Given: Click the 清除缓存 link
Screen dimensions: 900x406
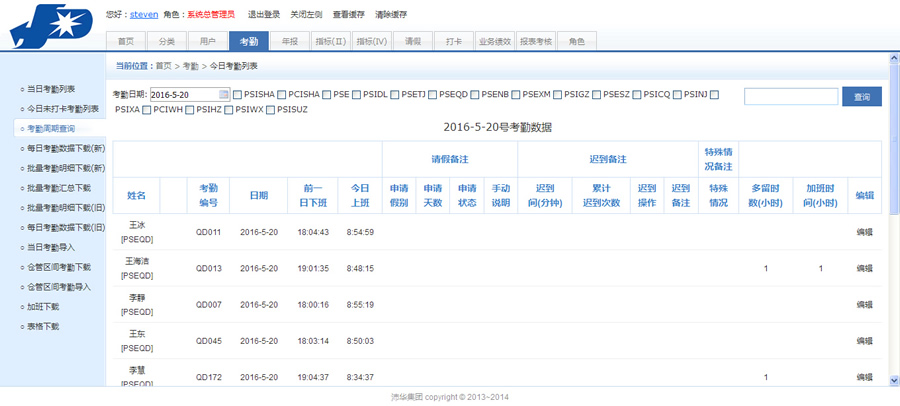Looking at the screenshot, I should click(391, 14).
